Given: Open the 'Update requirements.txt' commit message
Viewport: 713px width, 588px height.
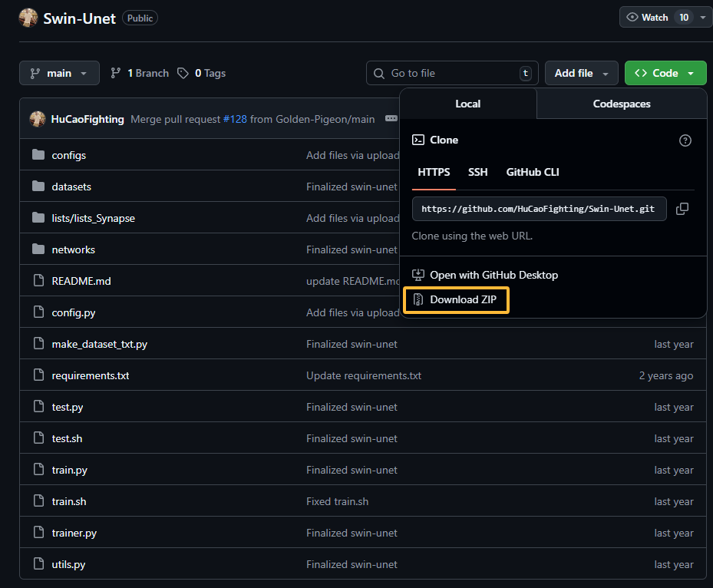Looking at the screenshot, I should tap(364, 375).
